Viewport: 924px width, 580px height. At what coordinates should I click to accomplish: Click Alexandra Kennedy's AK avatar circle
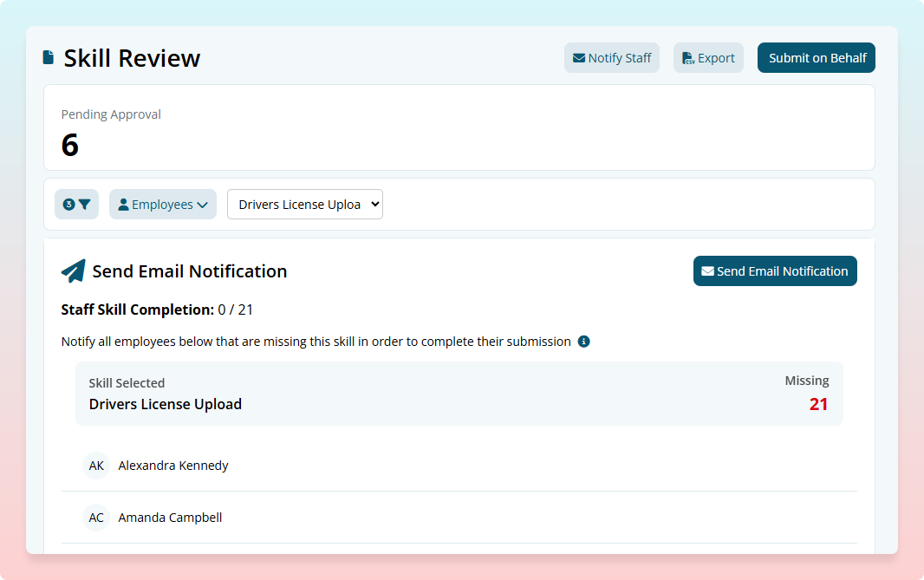pos(96,466)
